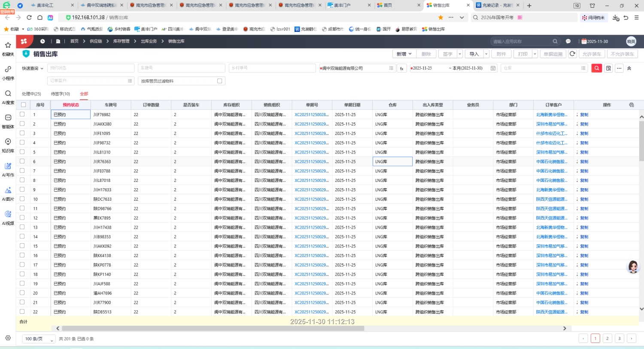Expand the 新增 dropdown button
The width and height of the screenshot is (644, 349).
(404, 54)
